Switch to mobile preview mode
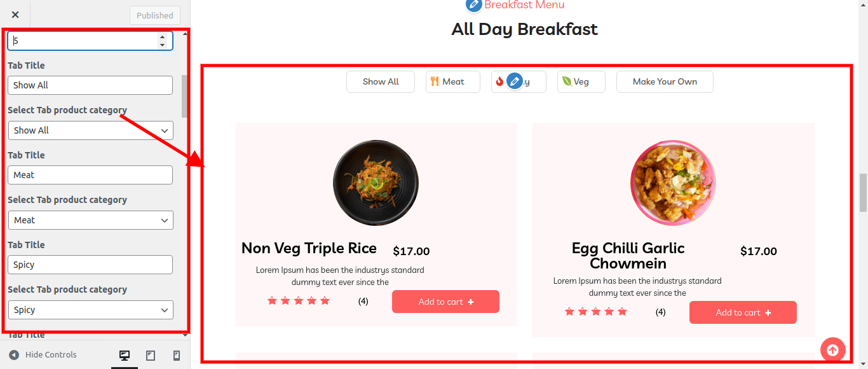Image resolution: width=868 pixels, height=369 pixels. pyautogui.click(x=177, y=355)
